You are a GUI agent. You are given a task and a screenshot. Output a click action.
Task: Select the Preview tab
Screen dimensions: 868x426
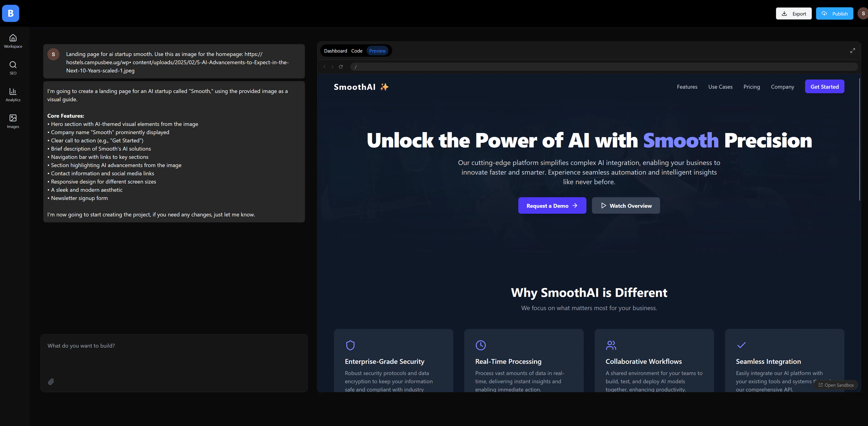click(377, 51)
